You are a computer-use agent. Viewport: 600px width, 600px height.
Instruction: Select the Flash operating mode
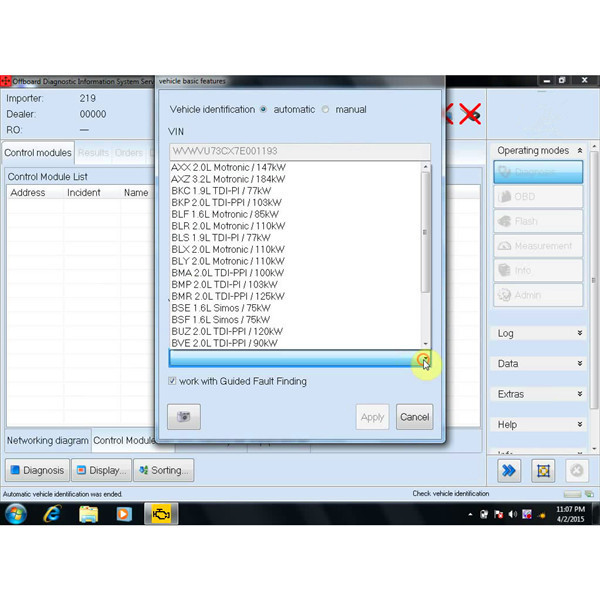pos(538,221)
